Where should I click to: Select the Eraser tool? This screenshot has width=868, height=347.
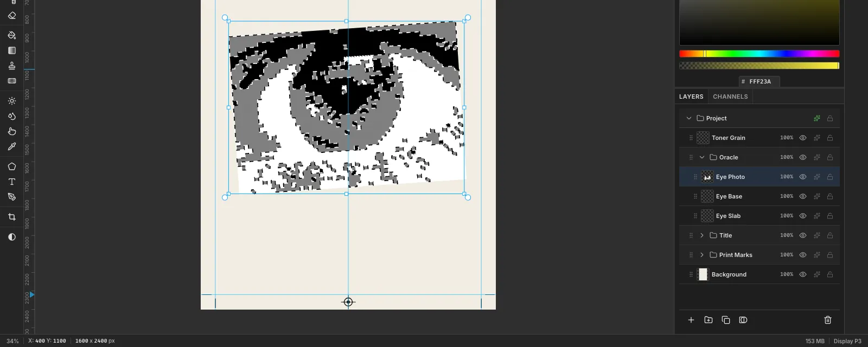(x=12, y=16)
